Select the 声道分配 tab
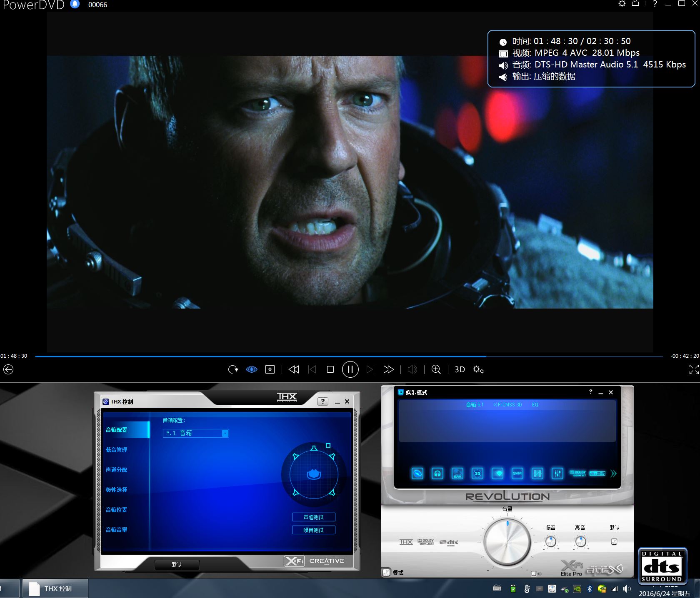This screenshot has width=700, height=598. [117, 470]
